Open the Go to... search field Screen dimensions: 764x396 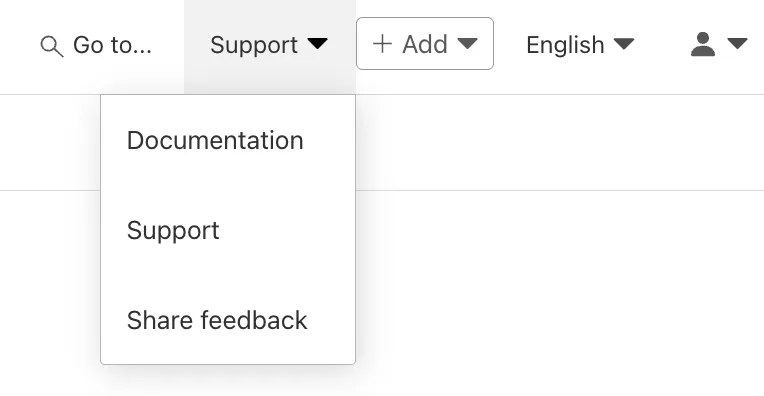[x=96, y=45]
